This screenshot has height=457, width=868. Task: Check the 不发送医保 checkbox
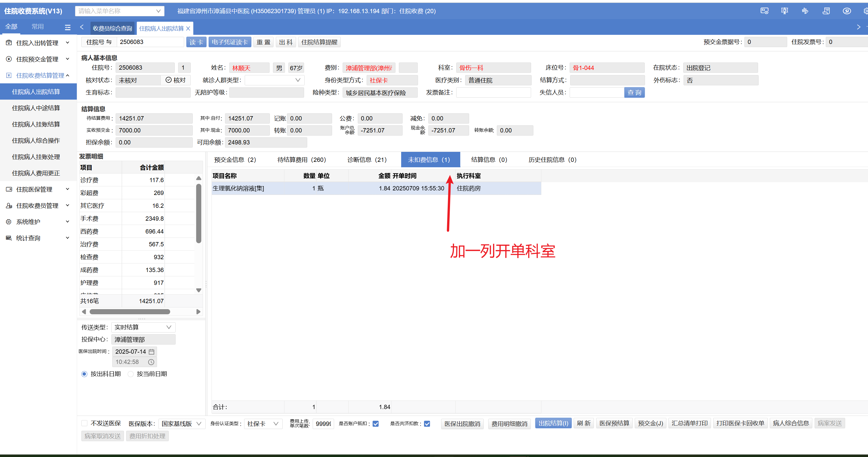coord(85,423)
